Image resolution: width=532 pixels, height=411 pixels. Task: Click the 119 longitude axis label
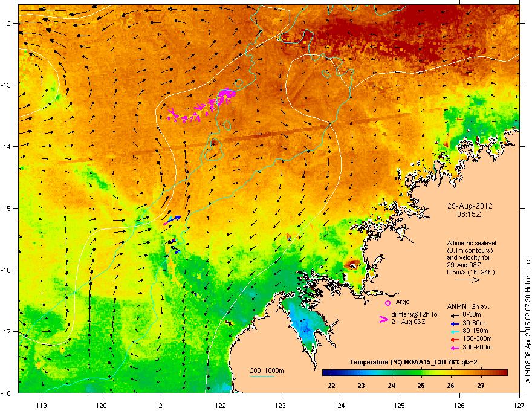tap(41, 405)
